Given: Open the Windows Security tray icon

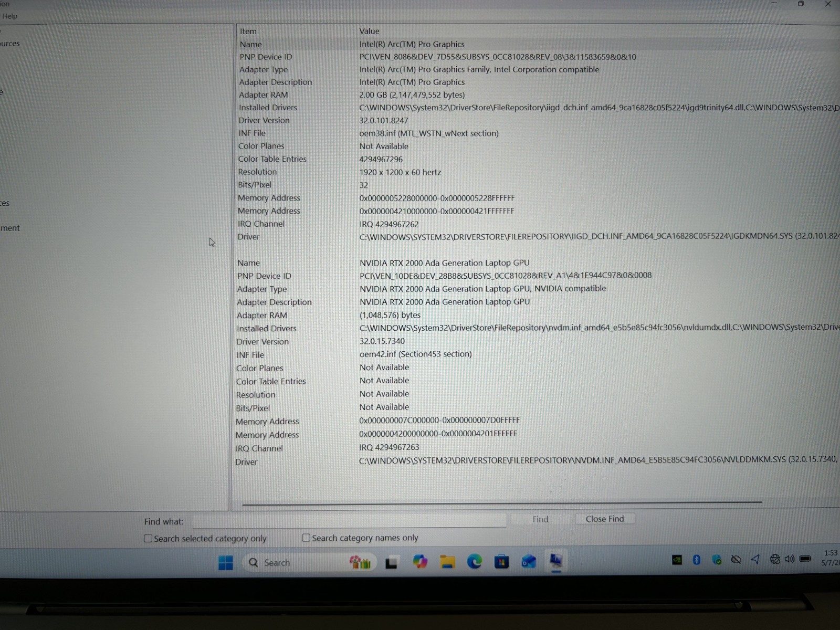Looking at the screenshot, I should (717, 560).
